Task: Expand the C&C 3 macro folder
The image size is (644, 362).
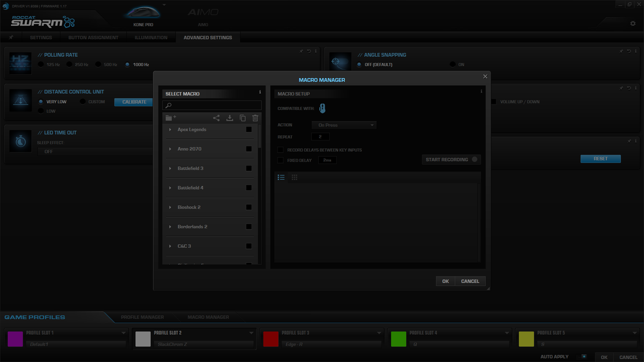Action: tap(170, 246)
